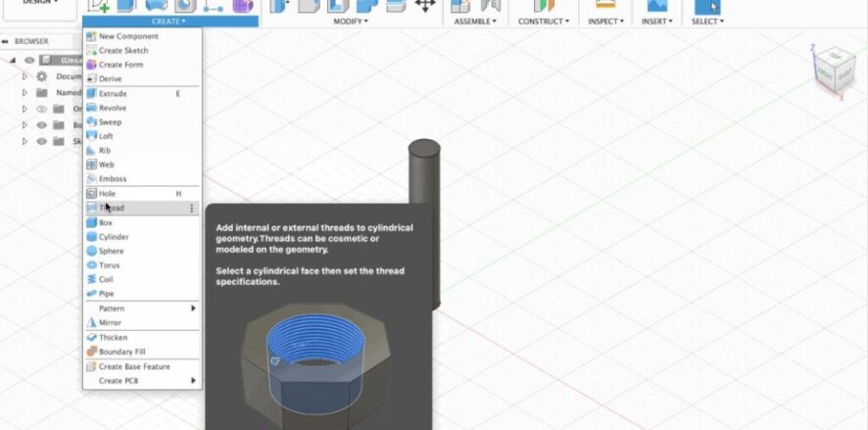Image resolution: width=868 pixels, height=430 pixels.
Task: Click the Sweep icon in the menu
Action: coord(91,121)
